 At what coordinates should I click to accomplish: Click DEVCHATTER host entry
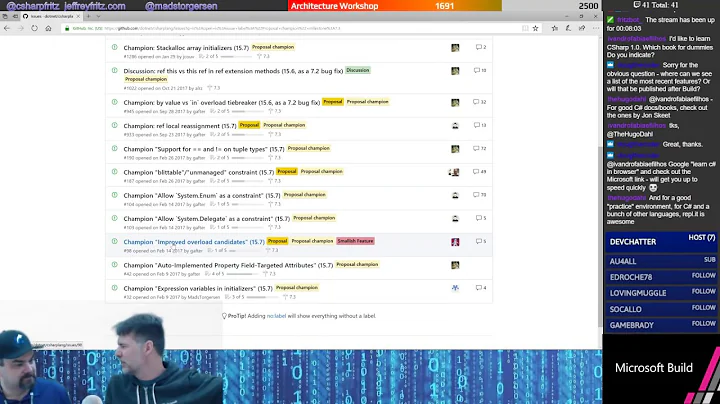coord(662,242)
